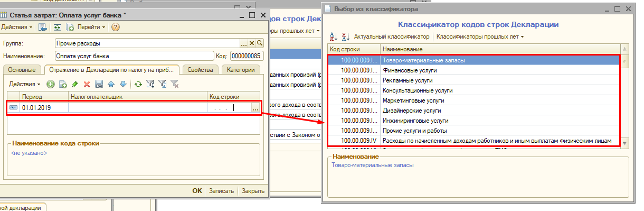
Task: Click the Код строки input cell
Action: [229, 108]
